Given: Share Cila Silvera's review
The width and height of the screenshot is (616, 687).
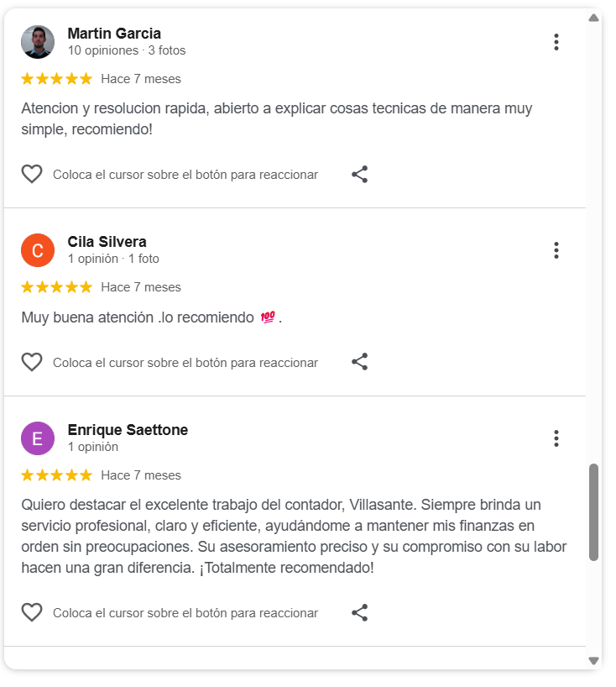Looking at the screenshot, I should tap(359, 362).
